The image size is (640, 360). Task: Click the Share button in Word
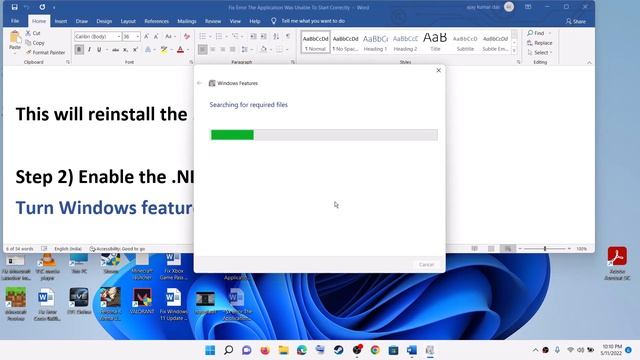576,21
